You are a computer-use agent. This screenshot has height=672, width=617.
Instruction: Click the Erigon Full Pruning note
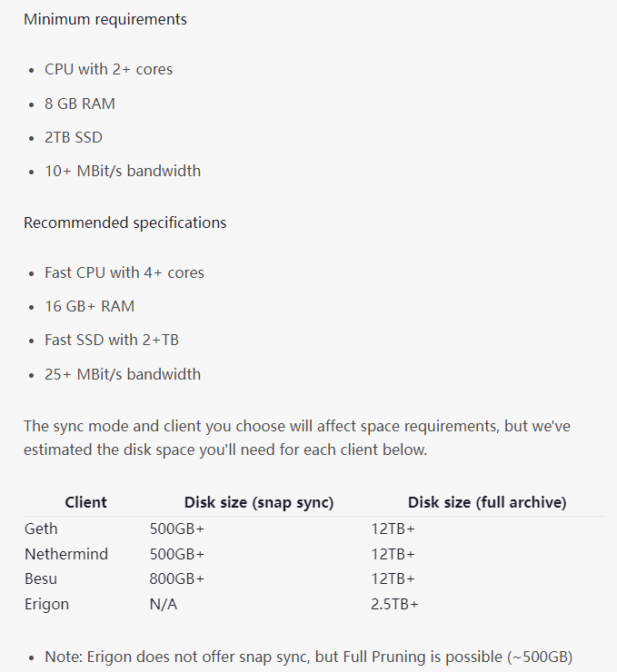(309, 657)
